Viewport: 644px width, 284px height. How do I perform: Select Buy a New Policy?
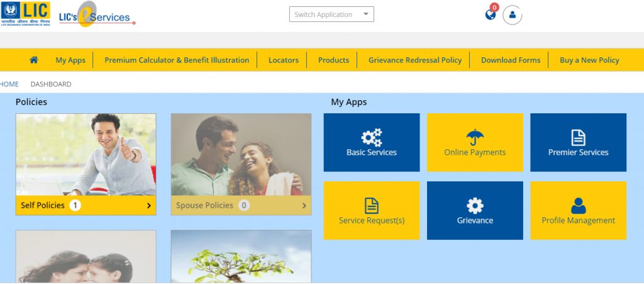(589, 60)
